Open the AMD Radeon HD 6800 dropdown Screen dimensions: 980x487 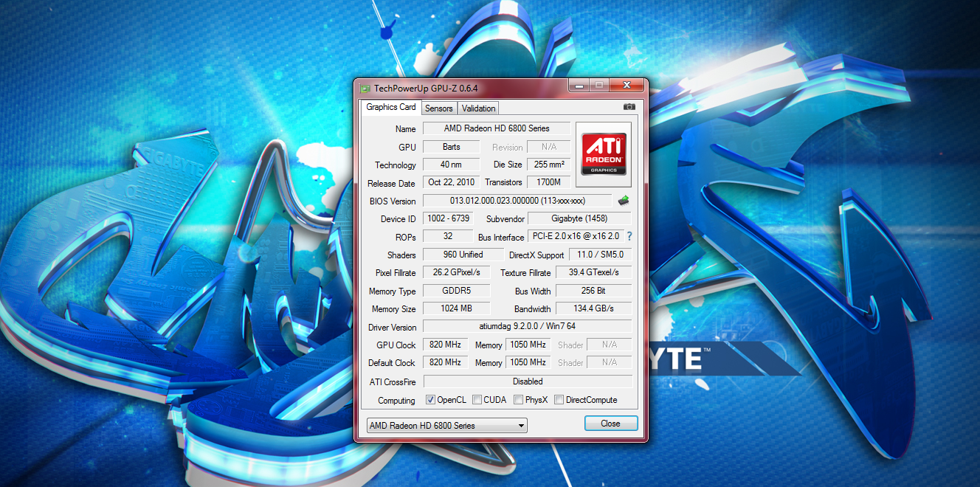[447, 426]
